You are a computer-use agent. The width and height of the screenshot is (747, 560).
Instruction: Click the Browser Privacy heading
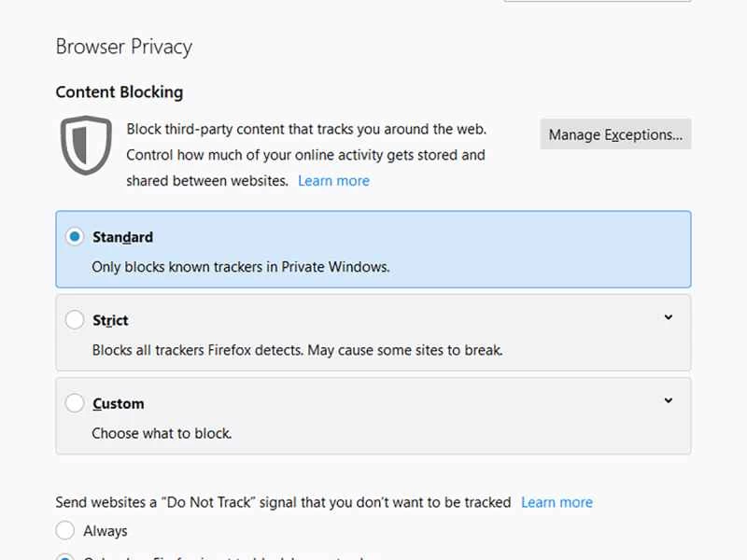123,46
